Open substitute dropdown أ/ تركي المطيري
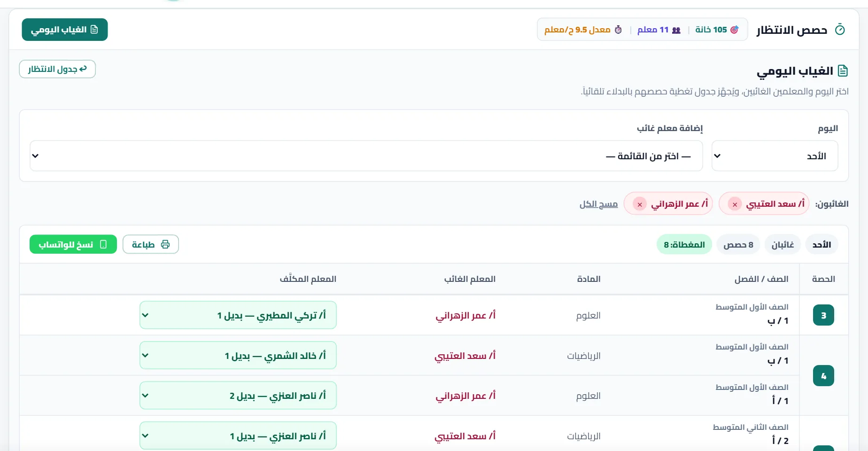Screen dimensions: 868x451 (238, 315)
